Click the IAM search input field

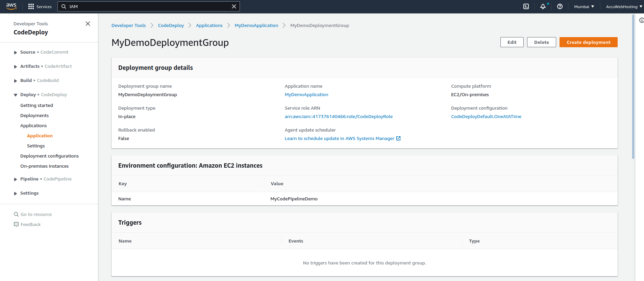point(149,6)
